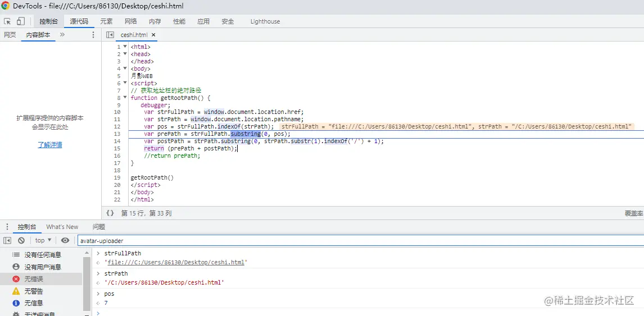Screen dimensions: 644x316
Task: Click the '/C:/Users/86130/Desktop/ceshi.html' console output
Action: coord(164,283)
